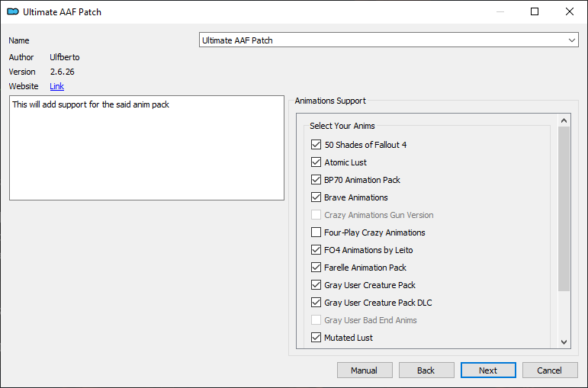Click the greyed Gray User Bad End Anims checkbox
Viewport: 588px width, 388px height.
point(316,320)
